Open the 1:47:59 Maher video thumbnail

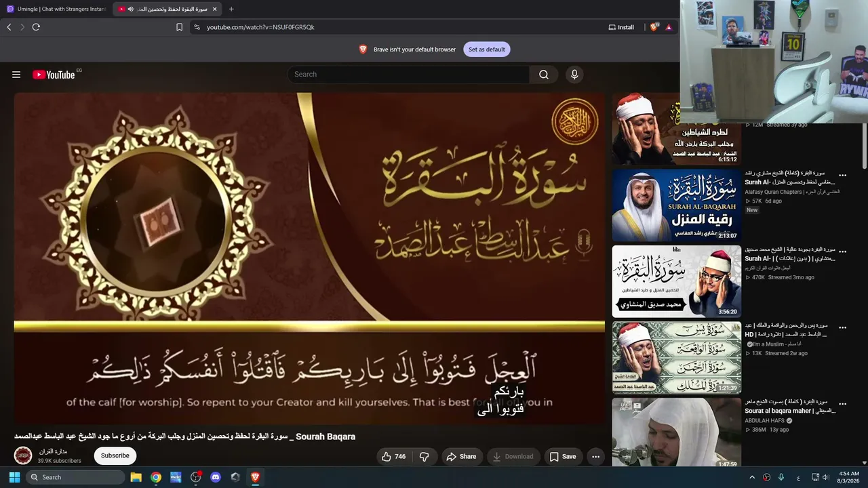676,432
